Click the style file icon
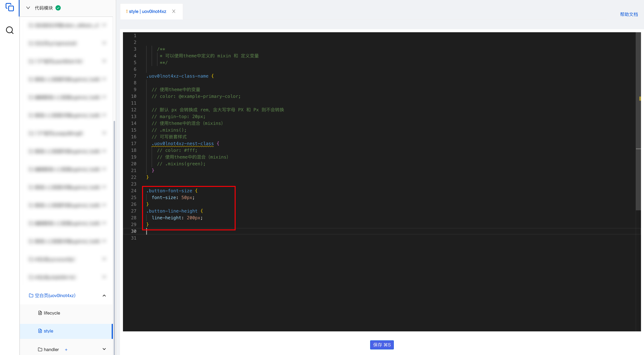This screenshot has width=644, height=355. 40,331
